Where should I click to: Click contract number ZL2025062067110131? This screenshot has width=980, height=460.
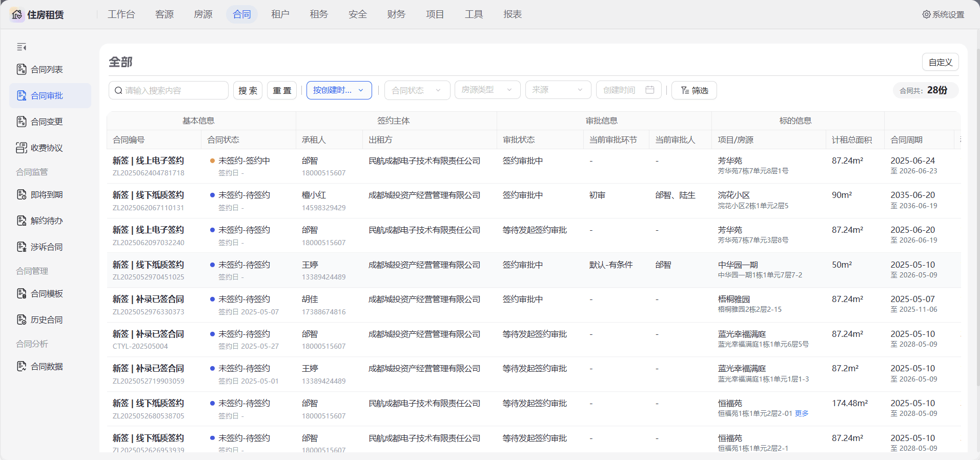click(148, 208)
